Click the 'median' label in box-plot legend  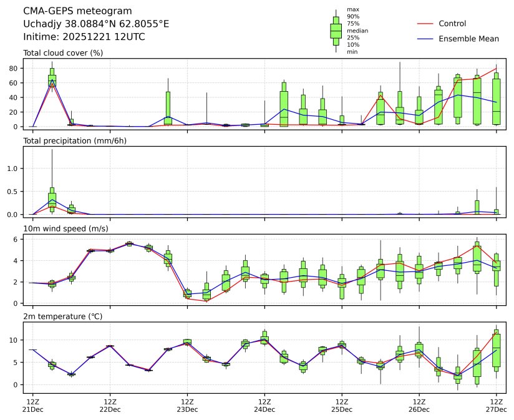[x=357, y=31]
